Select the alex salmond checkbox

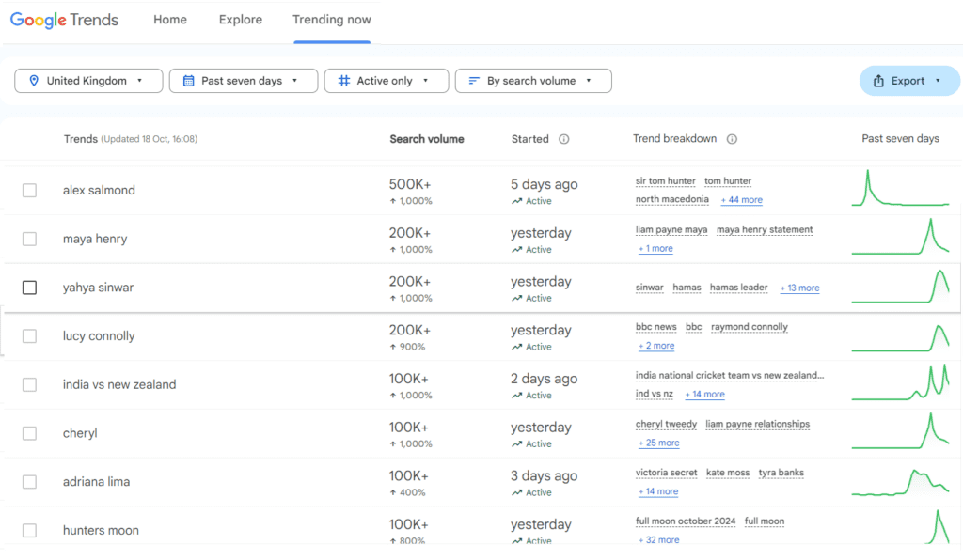(29, 190)
